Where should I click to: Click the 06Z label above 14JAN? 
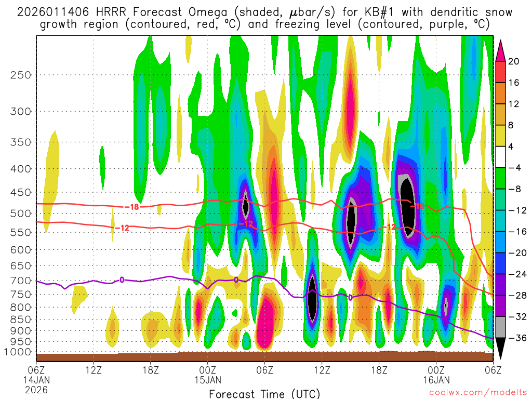point(36,369)
